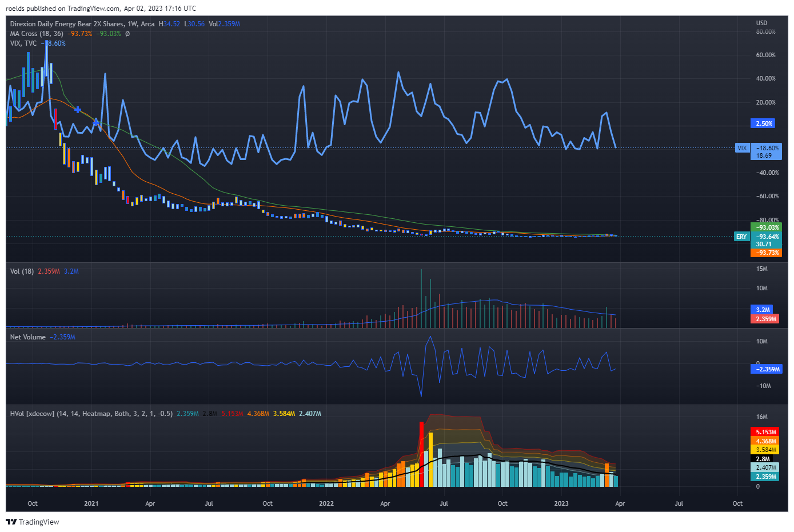794x532 pixels.
Task: Click the black 2.8M HVol axis label
Action: pyautogui.click(x=762, y=459)
